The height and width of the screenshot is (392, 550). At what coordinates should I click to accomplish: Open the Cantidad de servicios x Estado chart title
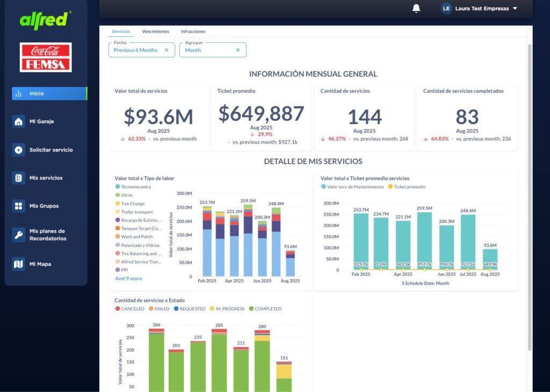[149, 301]
